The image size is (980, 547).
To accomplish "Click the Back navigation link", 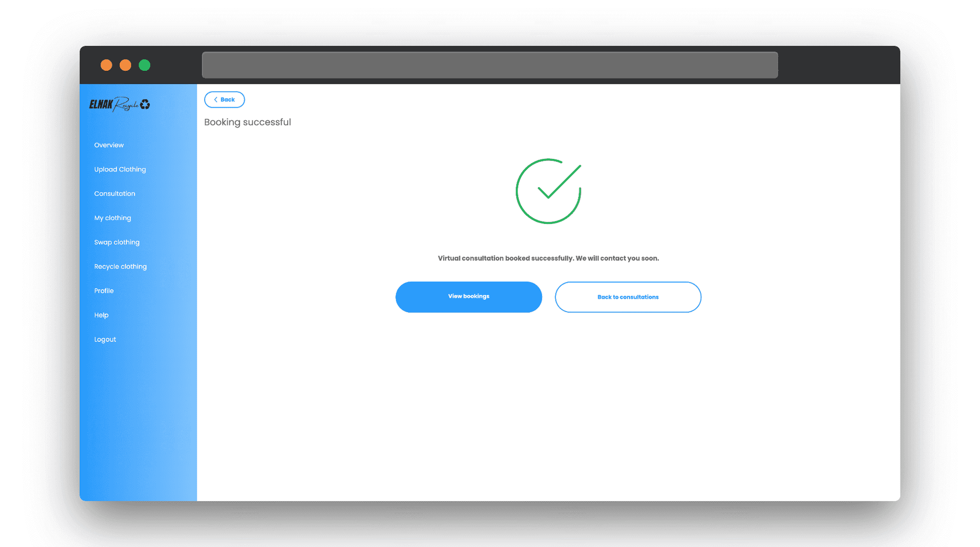I will (224, 99).
